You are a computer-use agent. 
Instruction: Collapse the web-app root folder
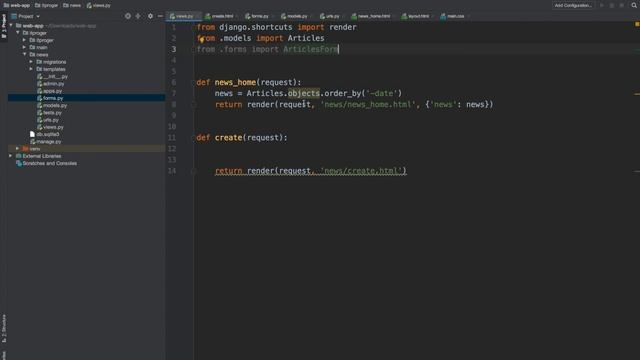pos(11,25)
